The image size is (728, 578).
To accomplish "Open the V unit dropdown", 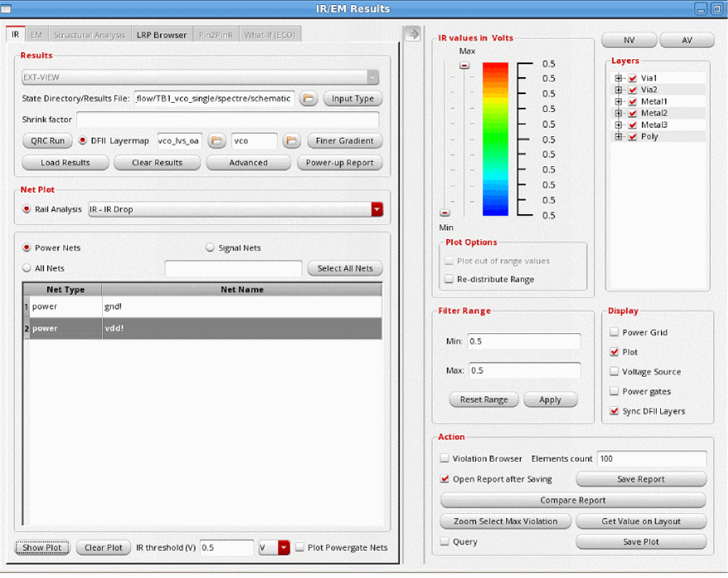I will pyautogui.click(x=283, y=547).
